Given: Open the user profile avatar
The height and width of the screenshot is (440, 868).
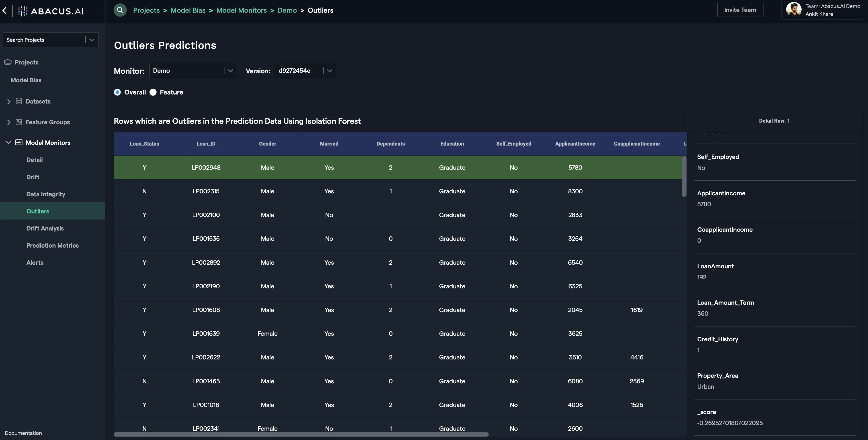Looking at the screenshot, I should [x=794, y=10].
